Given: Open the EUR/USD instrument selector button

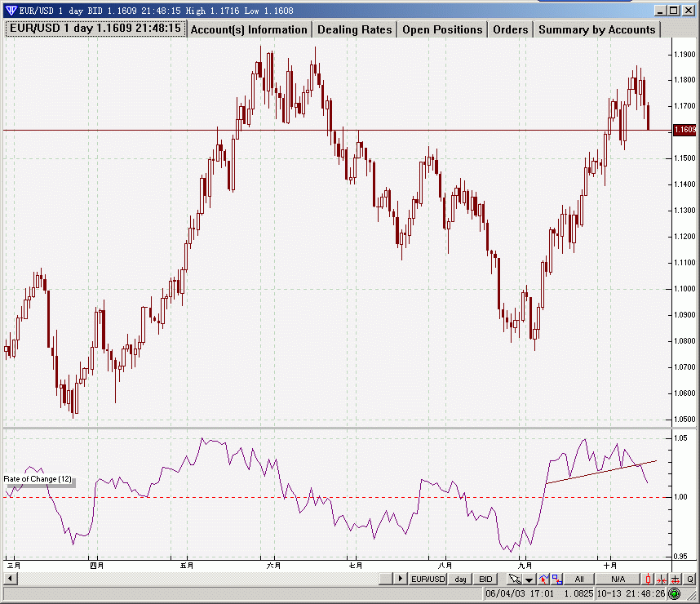Looking at the screenshot, I should (x=428, y=579).
